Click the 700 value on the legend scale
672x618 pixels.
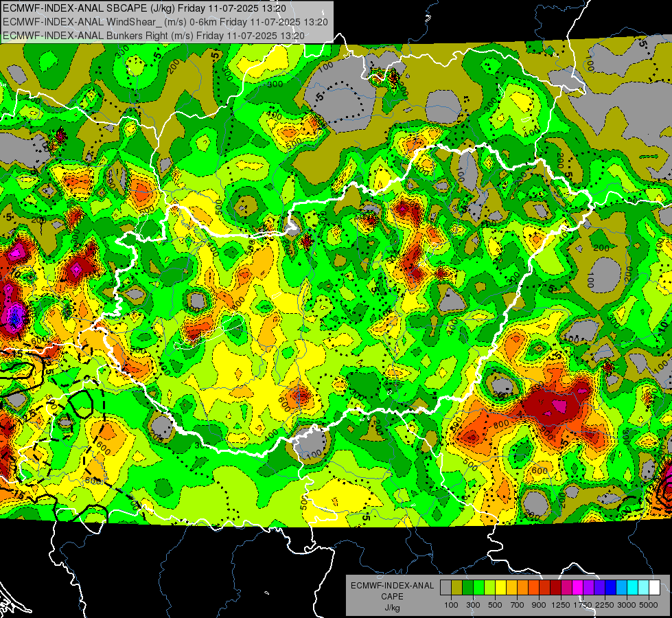(x=518, y=605)
